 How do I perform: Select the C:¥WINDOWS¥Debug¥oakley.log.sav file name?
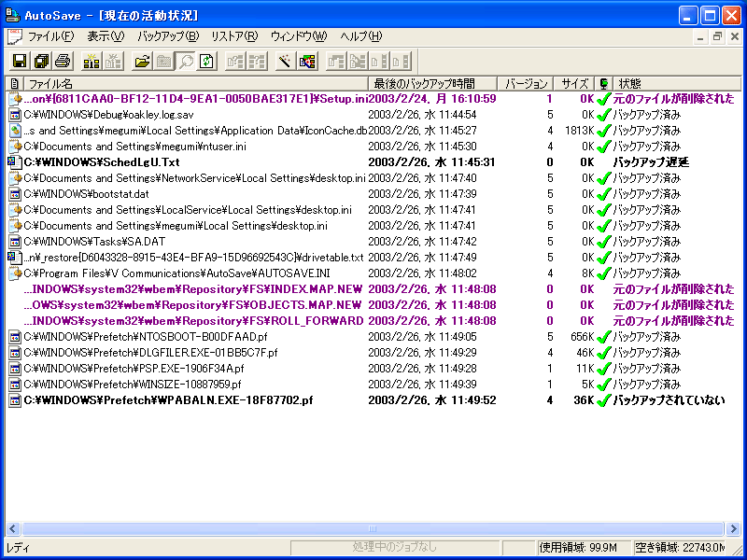(x=108, y=115)
